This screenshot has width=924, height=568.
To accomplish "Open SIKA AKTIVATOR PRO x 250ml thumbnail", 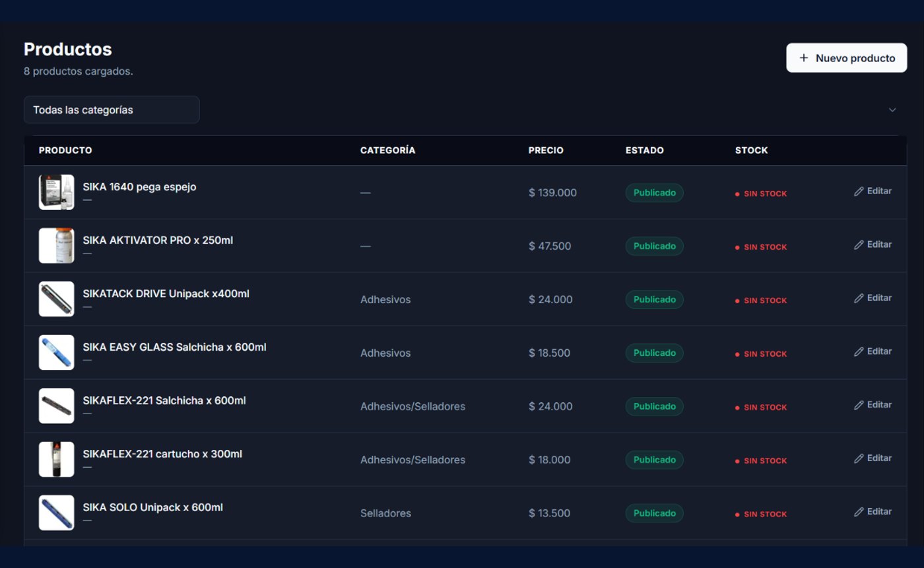I will [x=57, y=246].
